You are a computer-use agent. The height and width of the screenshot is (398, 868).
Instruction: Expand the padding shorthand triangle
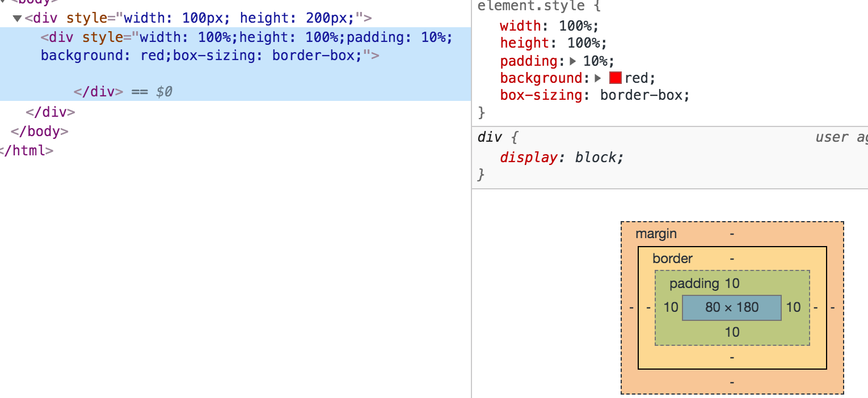pos(572,61)
